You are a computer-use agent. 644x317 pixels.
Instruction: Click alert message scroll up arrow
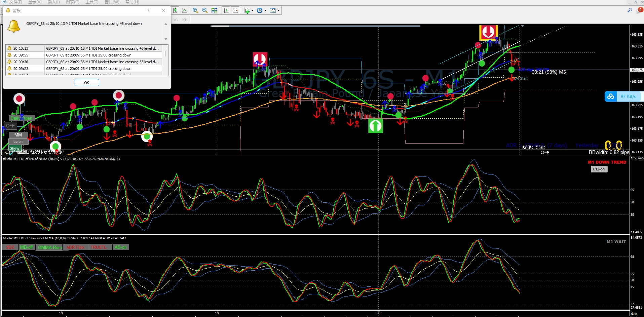click(166, 24)
